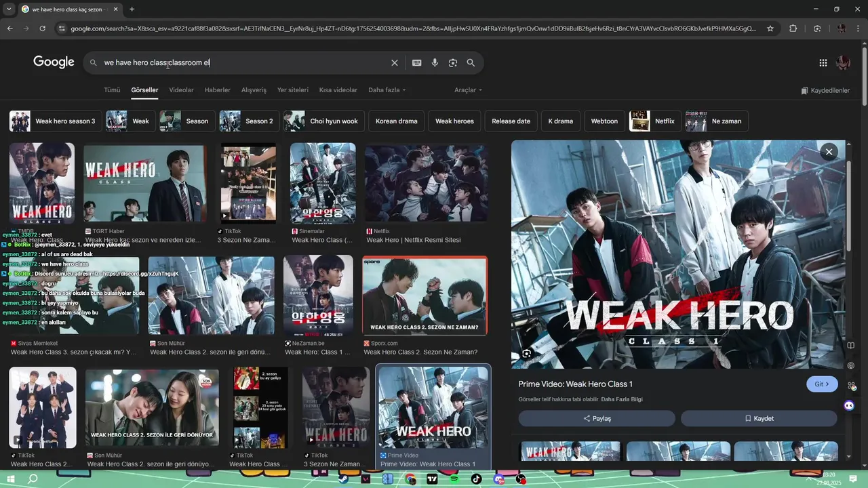Start voice search with the microphone icon
The width and height of the screenshot is (868, 488).
[x=435, y=63]
